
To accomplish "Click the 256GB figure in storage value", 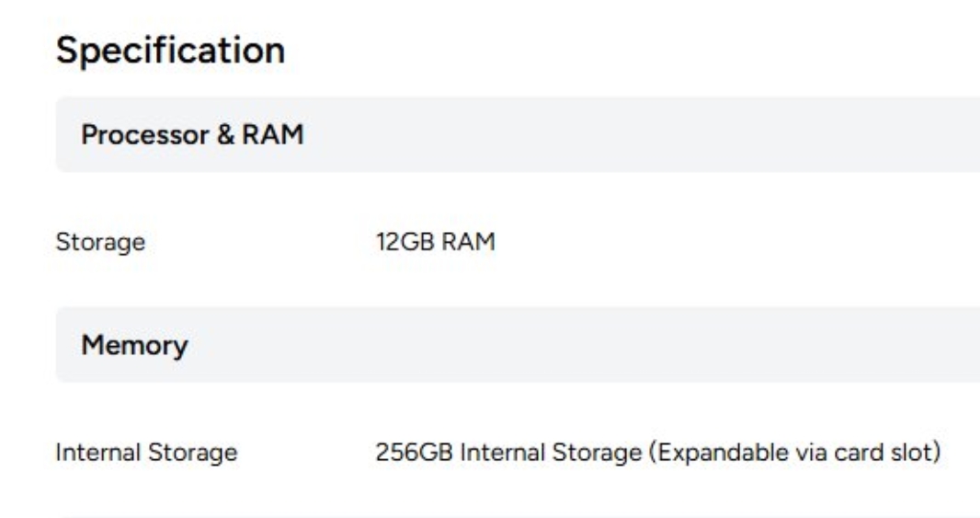I will click(414, 453).
